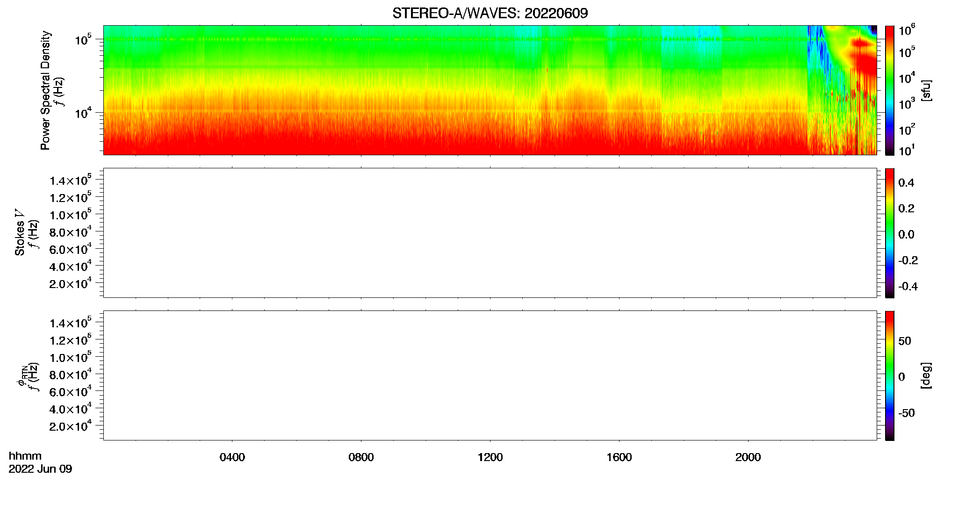
Task: Click the Stokes V color bar
Action: coord(889,233)
